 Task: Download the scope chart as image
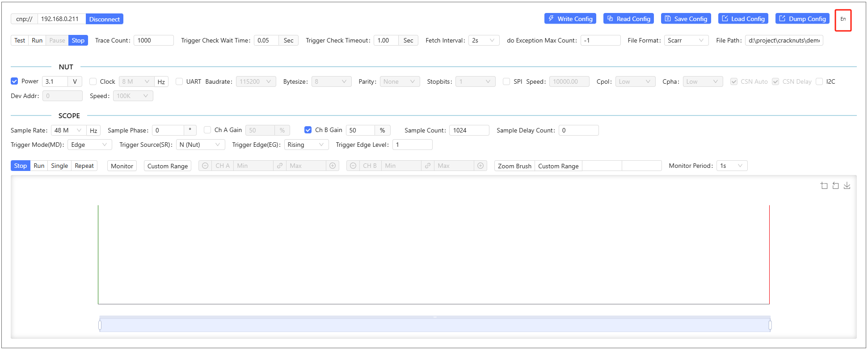point(847,186)
